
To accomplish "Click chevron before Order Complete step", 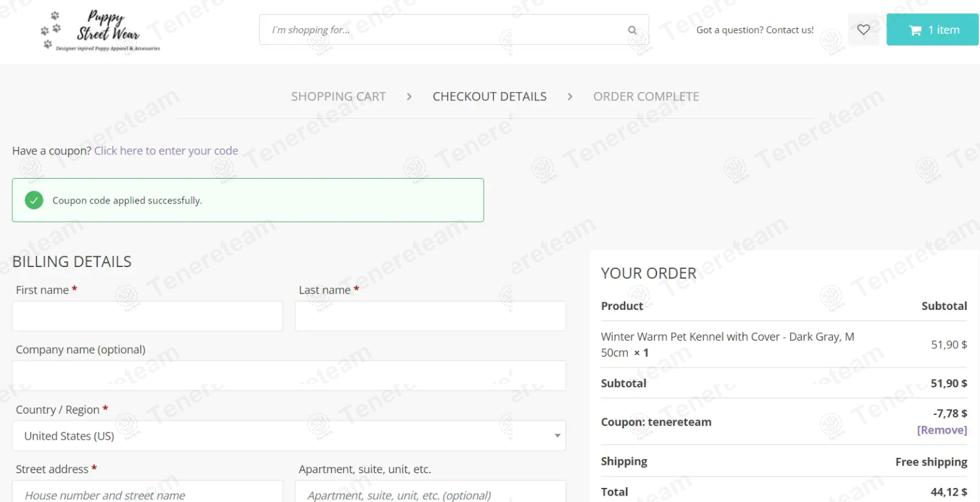I will point(570,97).
